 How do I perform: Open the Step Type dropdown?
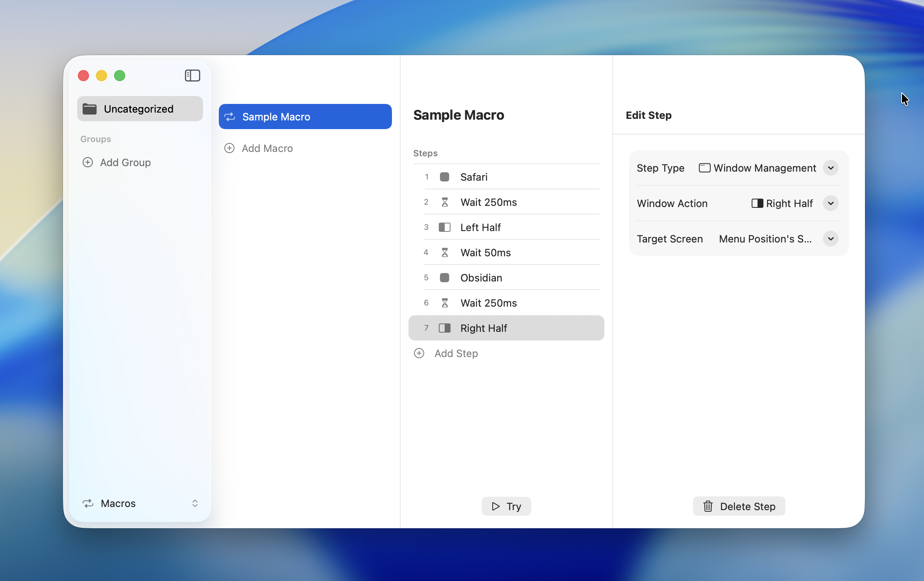(x=831, y=168)
